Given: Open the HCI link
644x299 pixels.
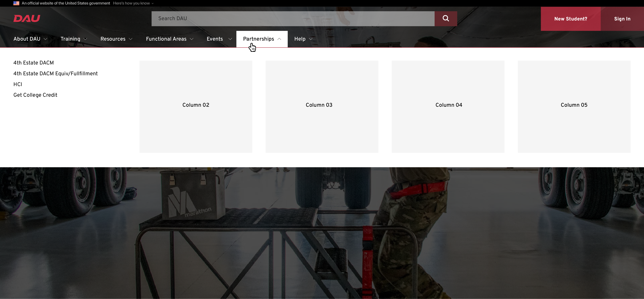Looking at the screenshot, I should tap(18, 84).
